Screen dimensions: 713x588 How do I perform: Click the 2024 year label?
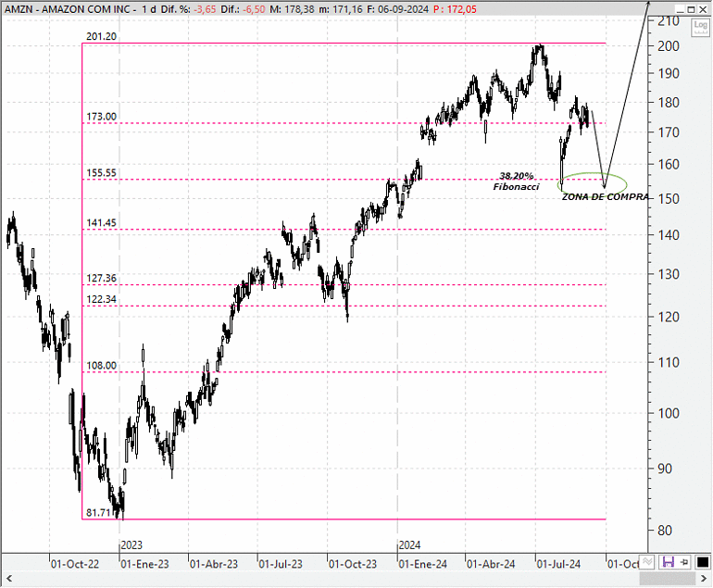point(409,544)
